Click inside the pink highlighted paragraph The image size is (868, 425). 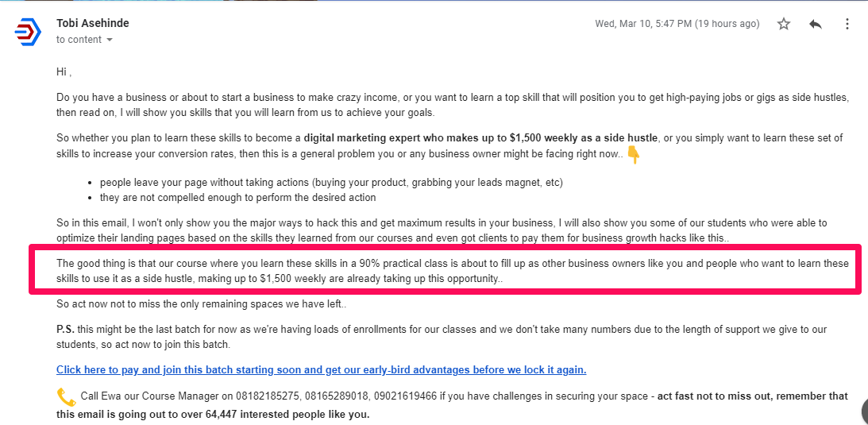click(445, 271)
